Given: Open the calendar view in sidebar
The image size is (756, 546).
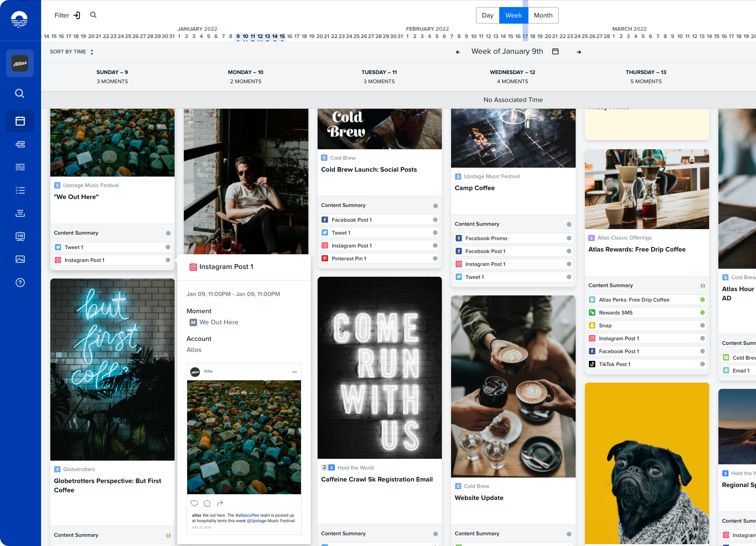Looking at the screenshot, I should [x=20, y=121].
